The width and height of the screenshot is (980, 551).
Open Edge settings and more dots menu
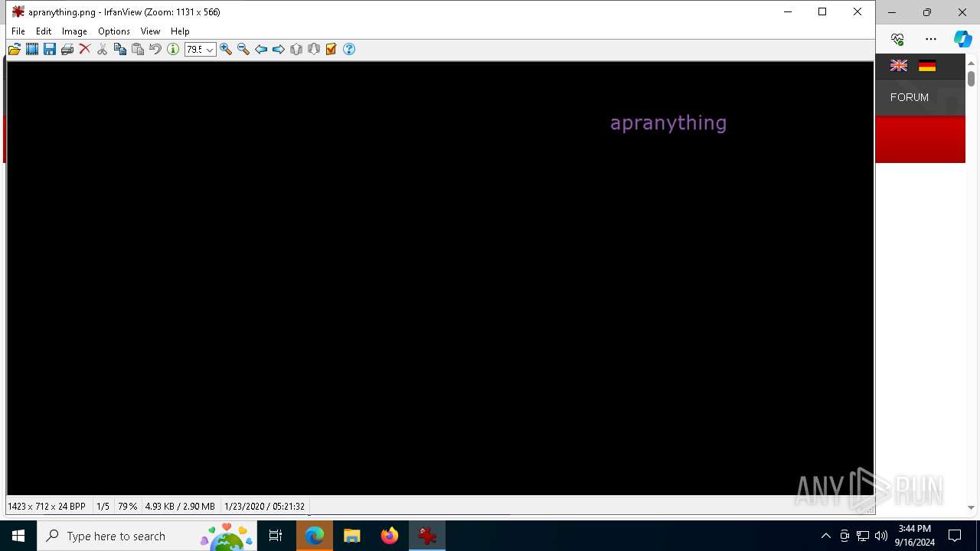click(x=931, y=39)
